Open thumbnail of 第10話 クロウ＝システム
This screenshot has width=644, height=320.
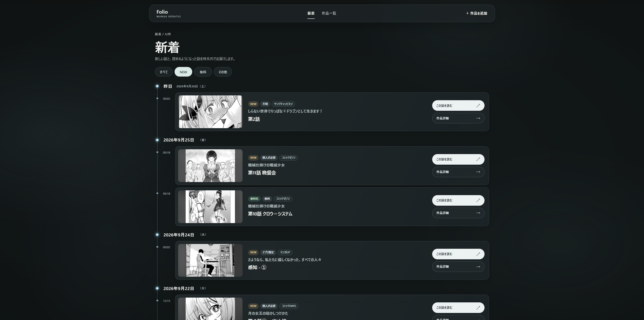click(x=210, y=207)
